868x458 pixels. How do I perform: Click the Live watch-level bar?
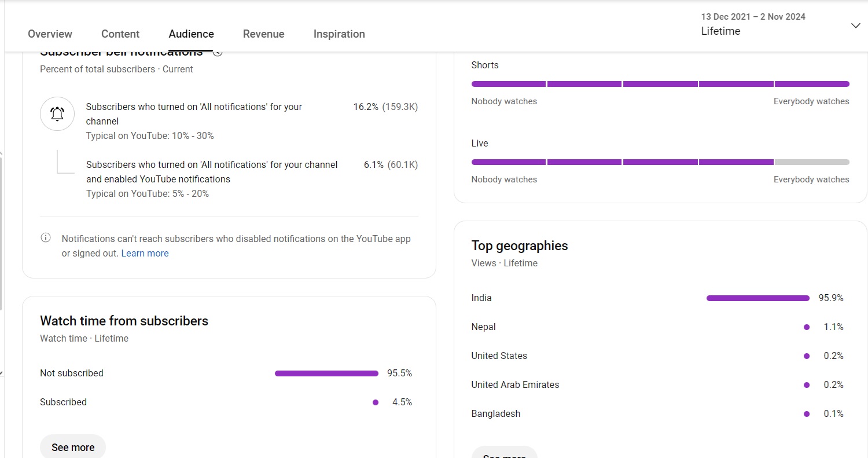click(660, 162)
